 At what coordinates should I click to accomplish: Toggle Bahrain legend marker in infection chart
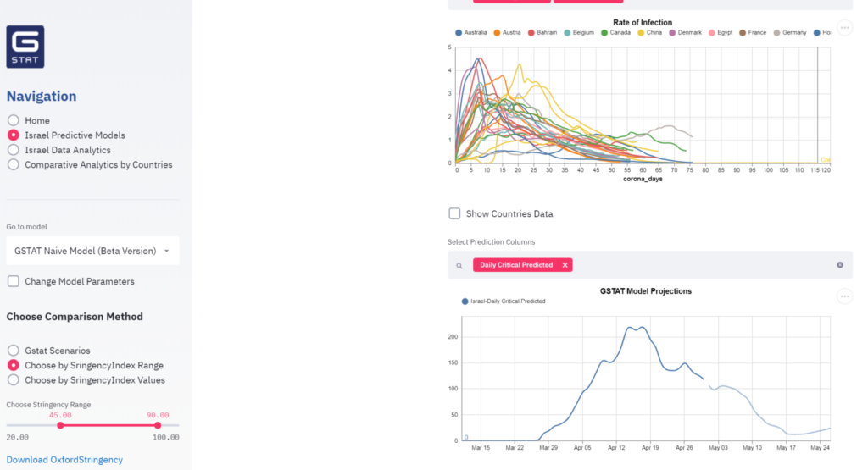click(531, 33)
